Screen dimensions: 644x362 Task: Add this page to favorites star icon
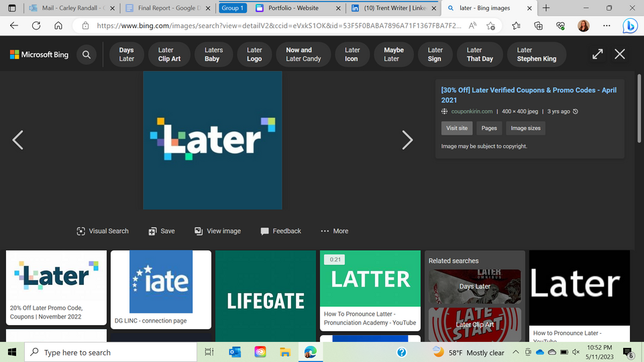491,25
